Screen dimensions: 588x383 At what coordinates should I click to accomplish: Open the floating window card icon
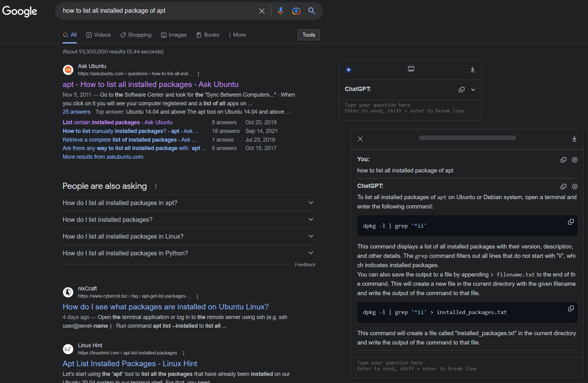click(411, 69)
